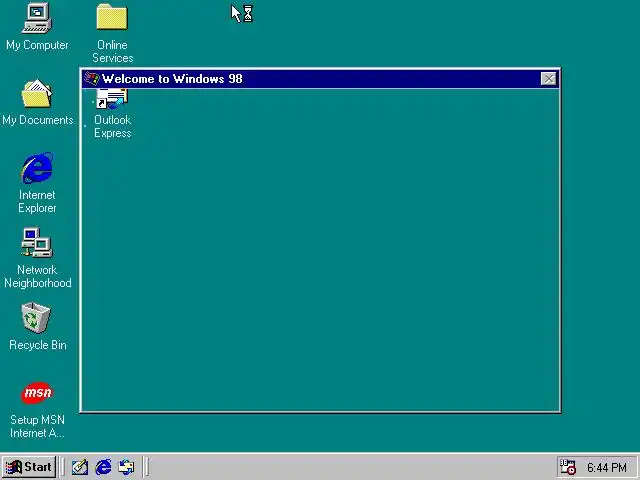Launch Internet Explorer from Quick Launch bar
The image size is (640, 480).
(x=103, y=467)
